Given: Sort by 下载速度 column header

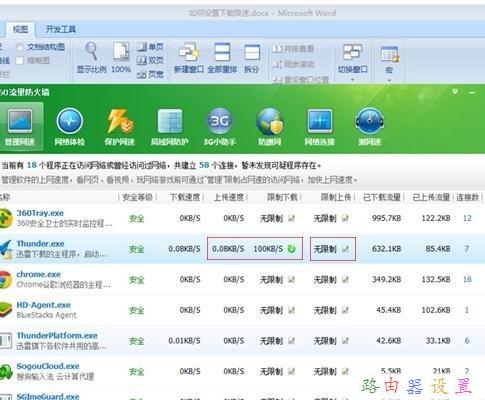Looking at the screenshot, I should point(185,197).
